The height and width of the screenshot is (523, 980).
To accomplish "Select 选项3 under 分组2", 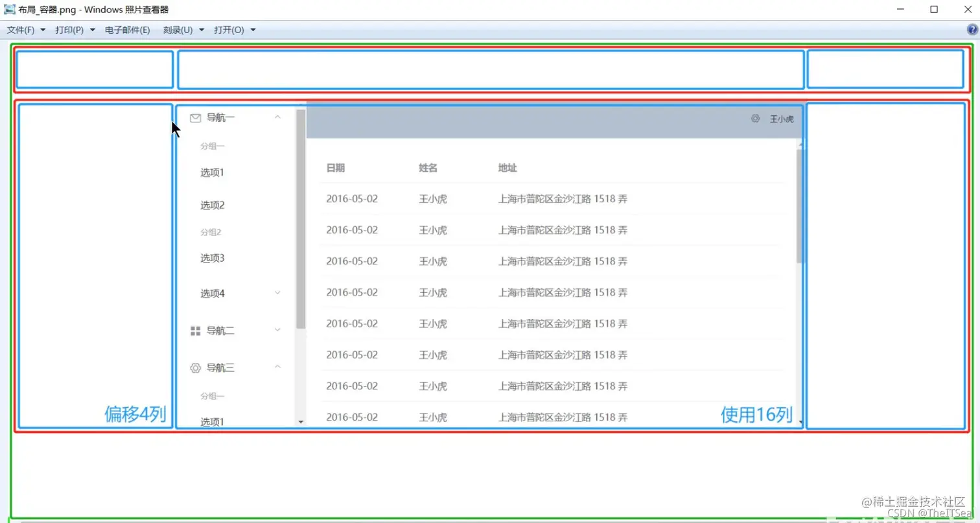I will [x=212, y=258].
